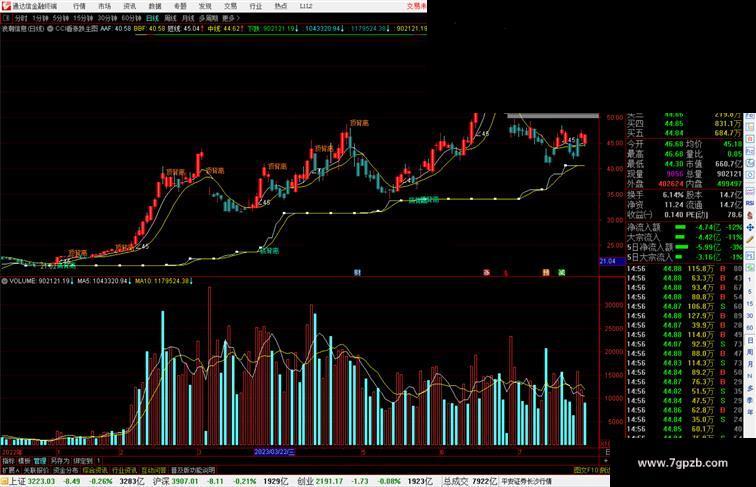Select the 月 sidebar period shortcut
Image resolution: width=756 pixels, height=487 pixels.
click(750, 365)
